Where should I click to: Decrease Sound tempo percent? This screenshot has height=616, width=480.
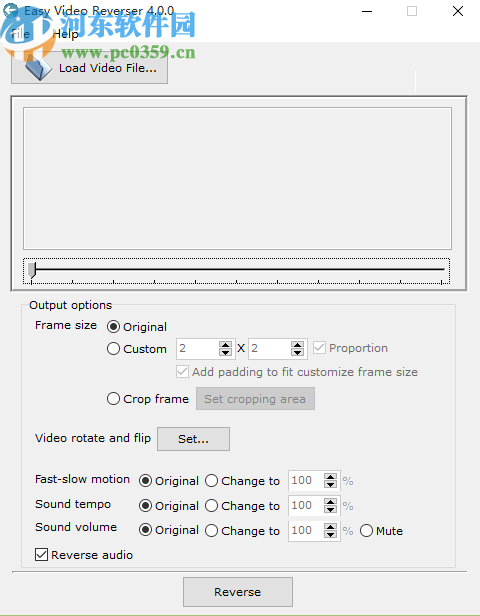330,509
